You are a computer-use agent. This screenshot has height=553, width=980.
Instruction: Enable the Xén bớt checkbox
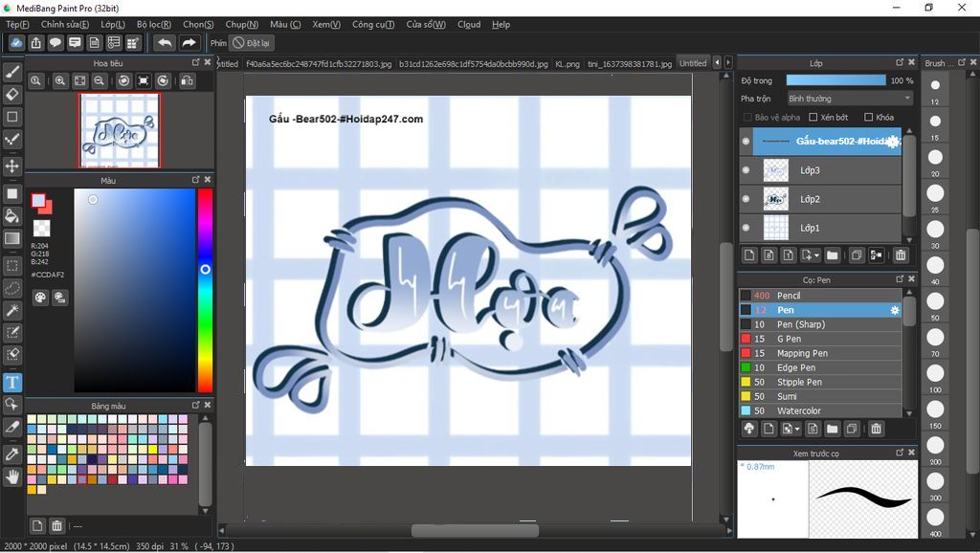pyautogui.click(x=813, y=117)
